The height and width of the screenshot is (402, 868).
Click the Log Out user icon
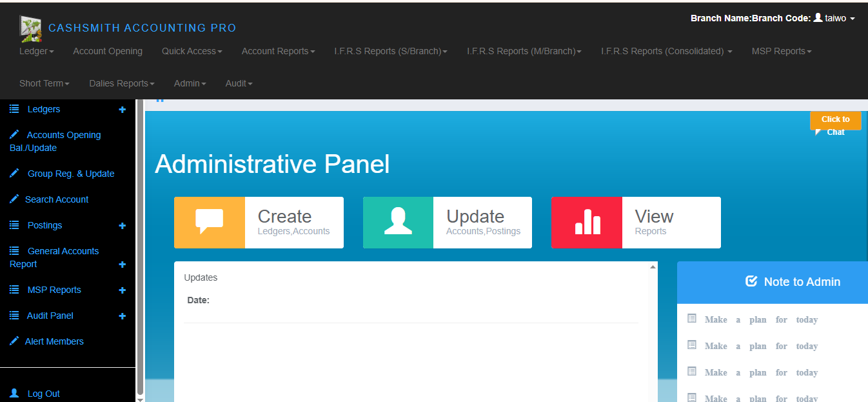coord(15,393)
